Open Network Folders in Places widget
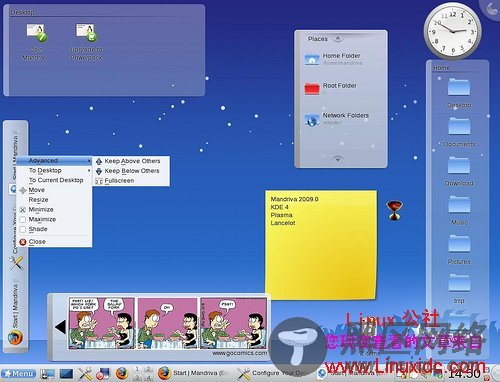Screen dimensions: 500x382 point(337,119)
